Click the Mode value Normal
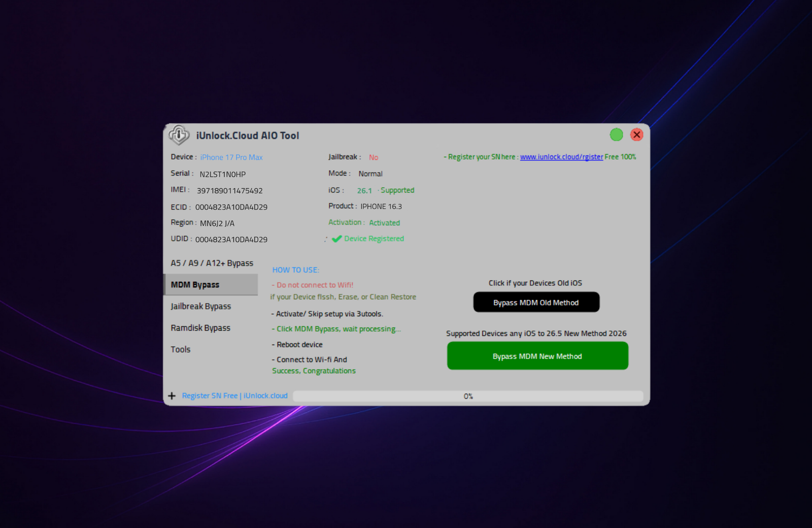Image resolution: width=812 pixels, height=528 pixels. (x=370, y=174)
